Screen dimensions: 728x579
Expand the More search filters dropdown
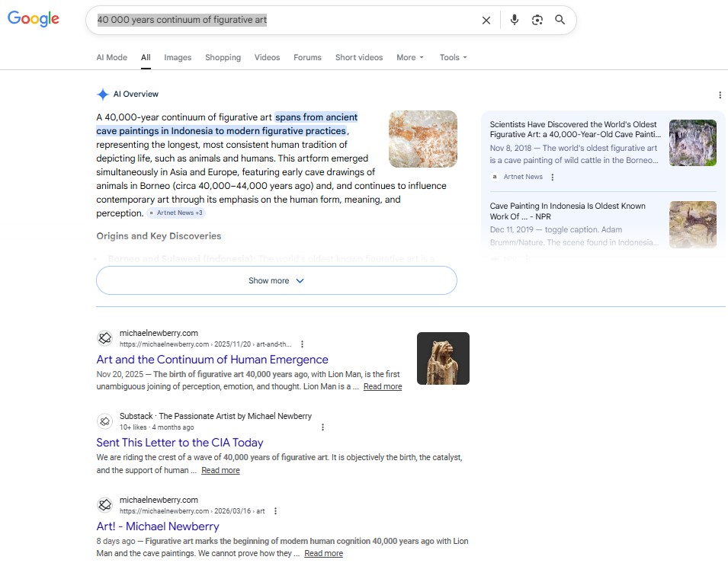[409, 57]
